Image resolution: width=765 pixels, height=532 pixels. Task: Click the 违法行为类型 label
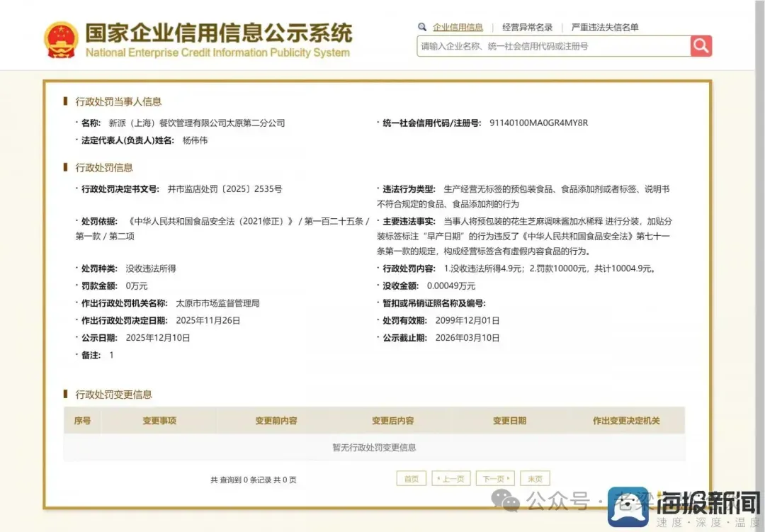point(409,189)
